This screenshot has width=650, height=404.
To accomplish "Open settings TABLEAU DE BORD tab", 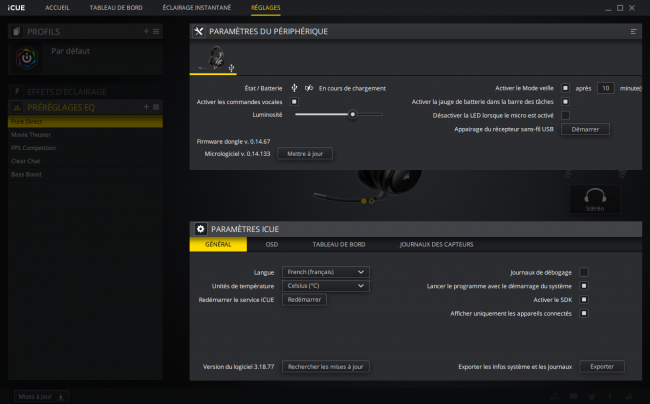I will (339, 244).
